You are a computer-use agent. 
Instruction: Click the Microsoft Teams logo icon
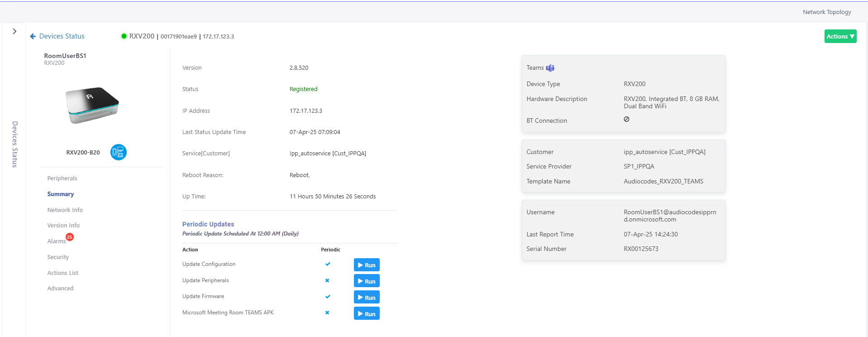click(550, 68)
